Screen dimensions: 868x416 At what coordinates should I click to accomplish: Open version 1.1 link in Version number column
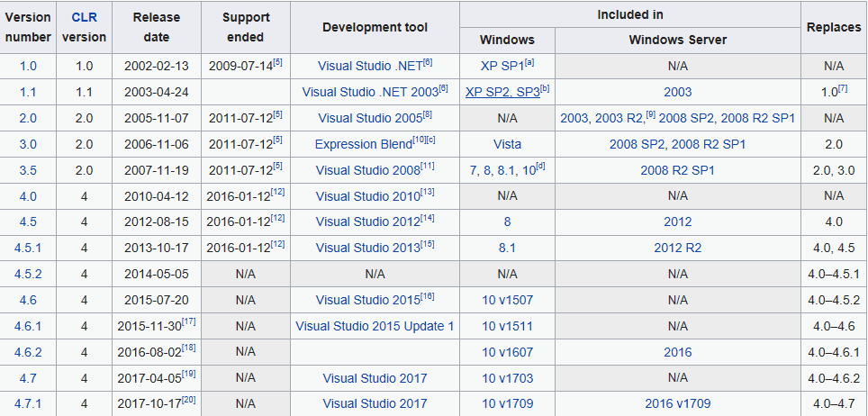[28, 92]
